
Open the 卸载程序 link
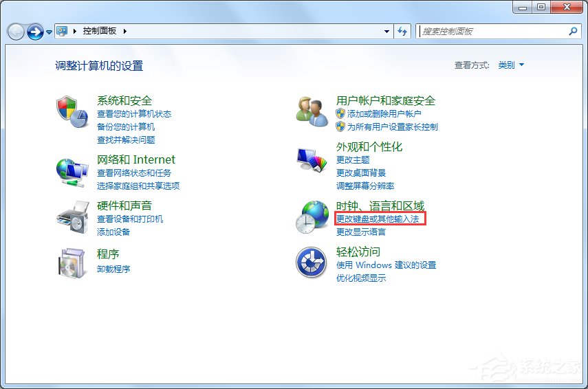113,269
